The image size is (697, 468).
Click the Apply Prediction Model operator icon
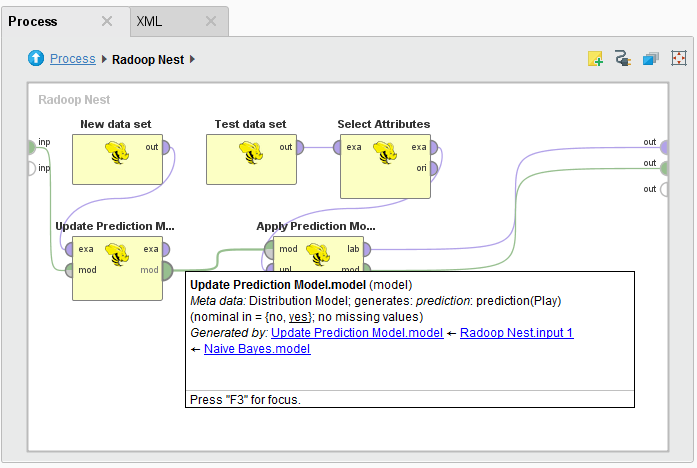(318, 255)
